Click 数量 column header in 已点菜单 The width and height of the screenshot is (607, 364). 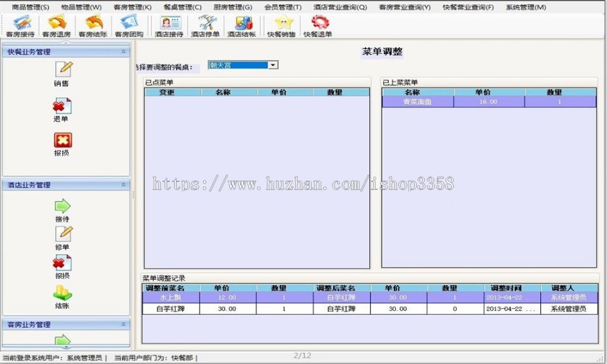coord(341,92)
